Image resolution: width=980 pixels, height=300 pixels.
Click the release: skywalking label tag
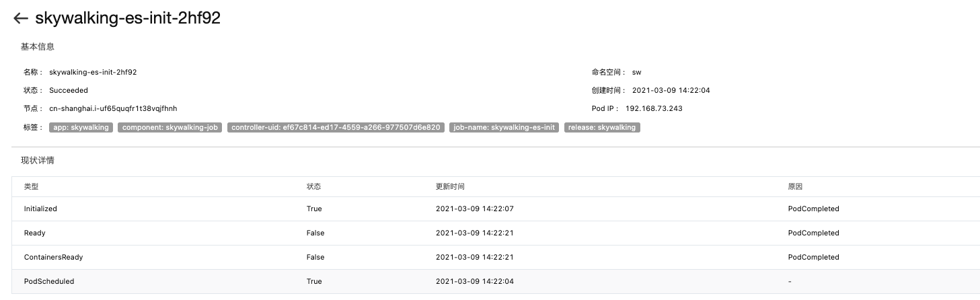[x=602, y=127]
